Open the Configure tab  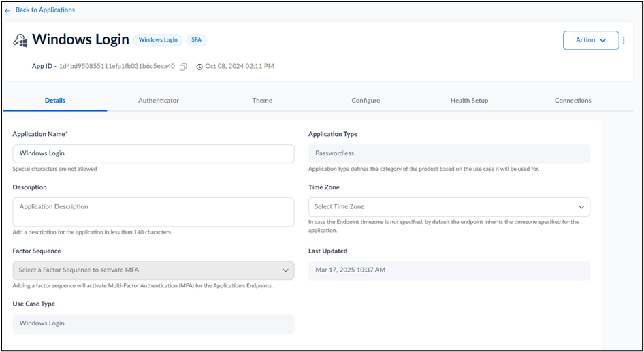point(366,100)
